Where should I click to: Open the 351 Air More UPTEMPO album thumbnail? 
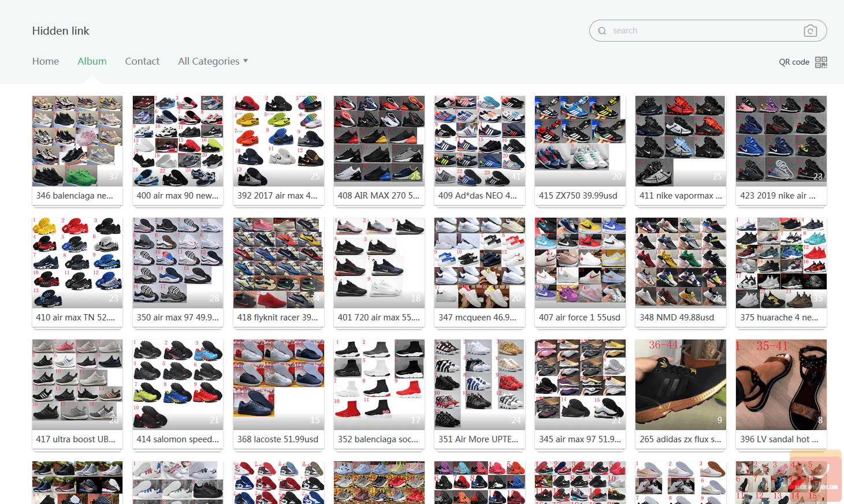click(479, 384)
